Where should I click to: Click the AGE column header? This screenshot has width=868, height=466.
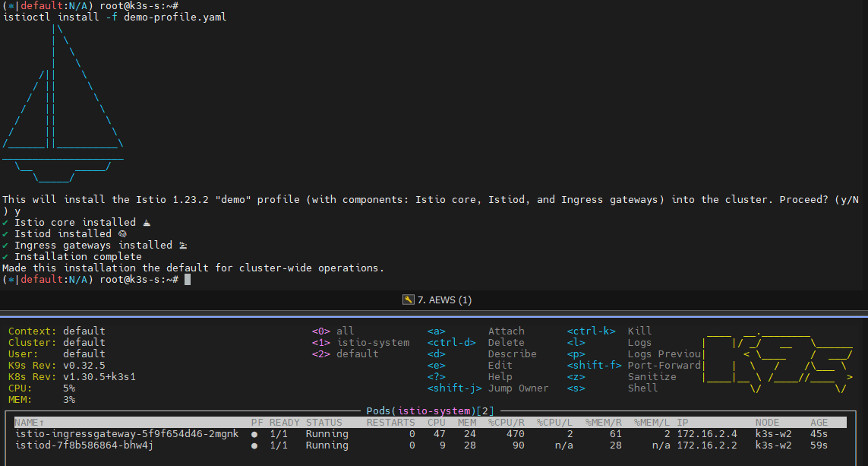pyautogui.click(x=819, y=423)
